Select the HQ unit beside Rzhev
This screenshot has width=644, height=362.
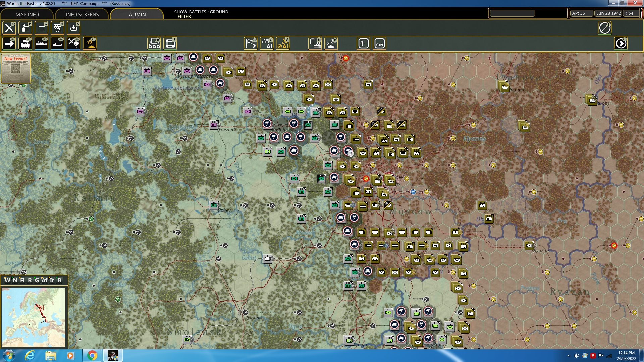click(214, 205)
